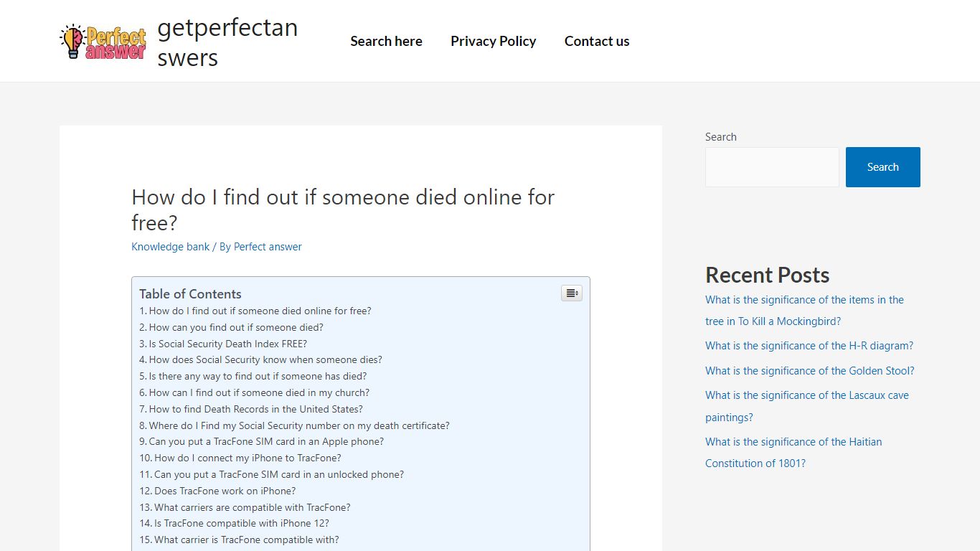The width and height of the screenshot is (980, 551).
Task: Open recent post about the Golden Stool
Action: 810,371
